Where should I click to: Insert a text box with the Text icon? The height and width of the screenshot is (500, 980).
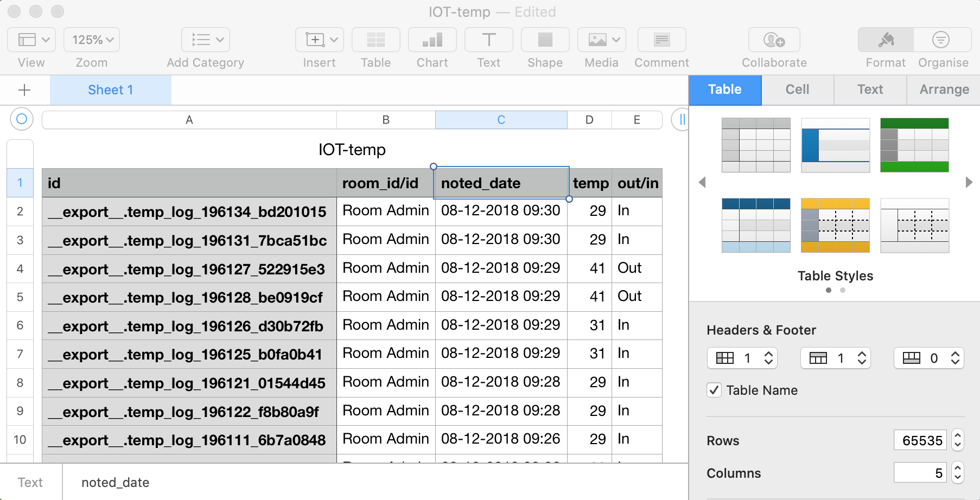pos(488,40)
